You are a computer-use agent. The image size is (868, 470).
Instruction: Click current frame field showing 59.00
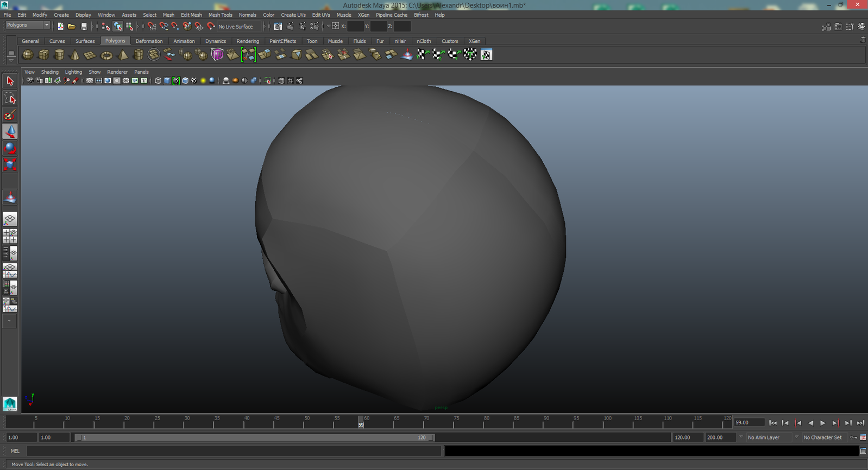click(x=749, y=423)
